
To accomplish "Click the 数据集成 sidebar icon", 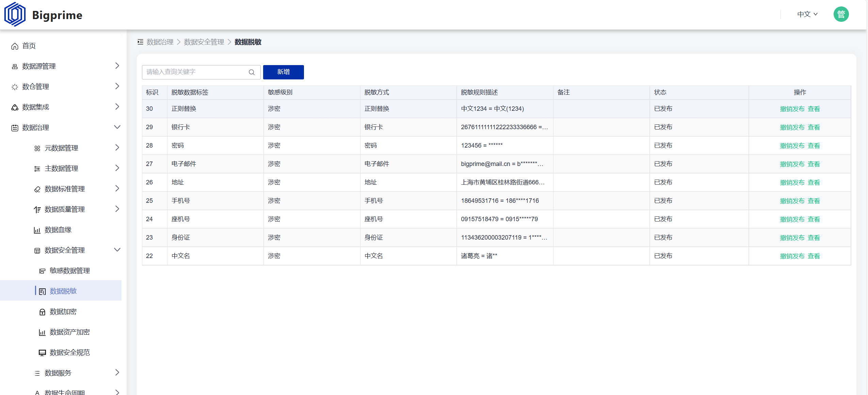I will (15, 107).
